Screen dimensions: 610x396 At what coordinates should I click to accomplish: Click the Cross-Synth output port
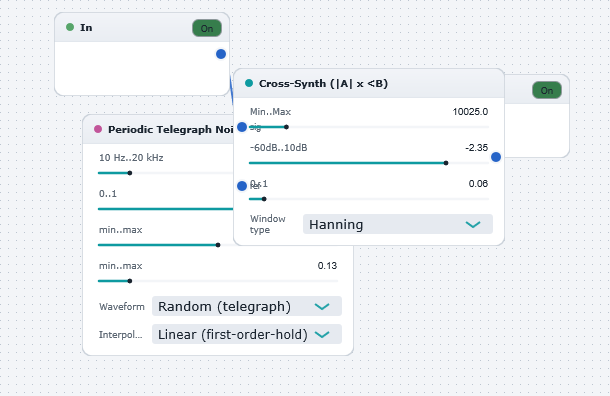tap(496, 157)
